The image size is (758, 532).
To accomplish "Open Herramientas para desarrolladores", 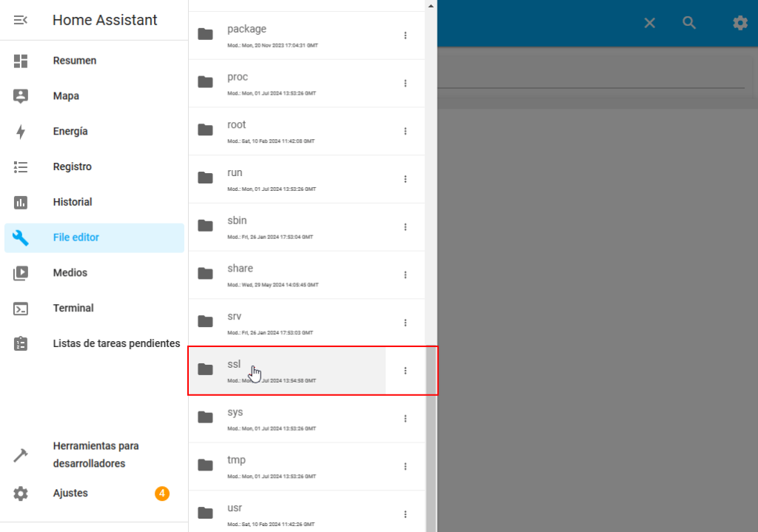I will coord(95,455).
